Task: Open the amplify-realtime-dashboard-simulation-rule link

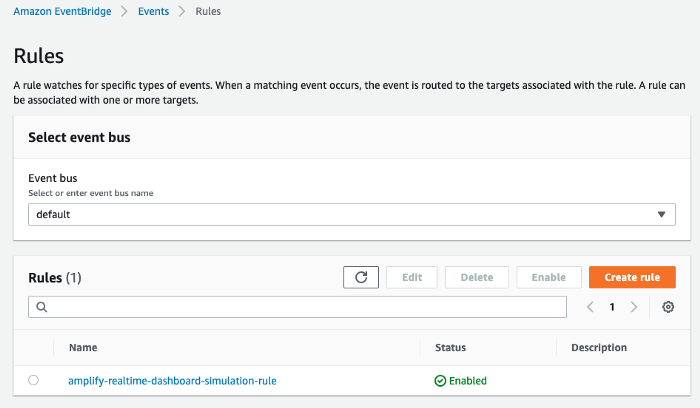Action: (x=172, y=381)
